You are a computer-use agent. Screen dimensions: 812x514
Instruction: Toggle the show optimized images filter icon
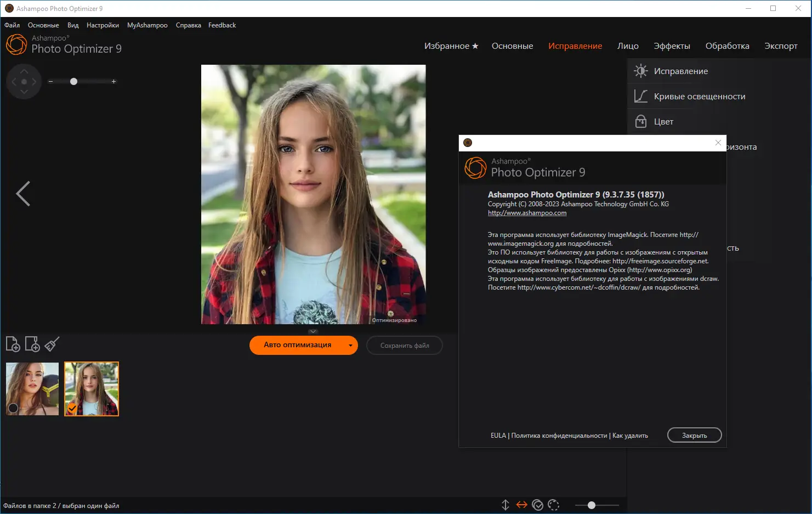click(537, 505)
